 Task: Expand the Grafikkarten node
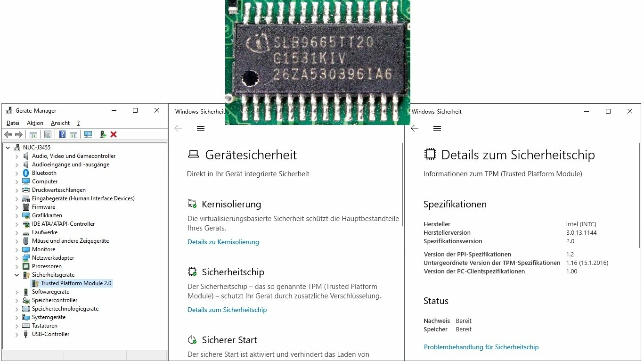(x=17, y=215)
